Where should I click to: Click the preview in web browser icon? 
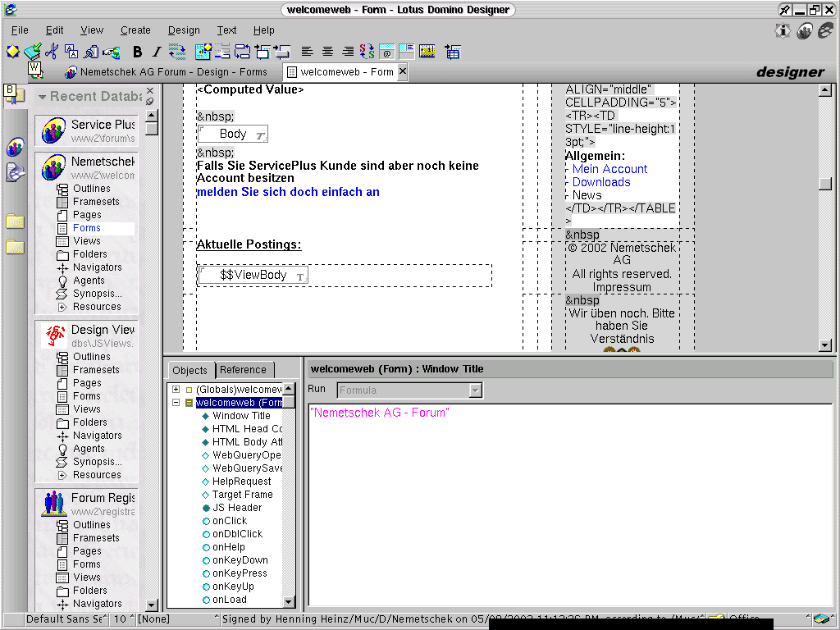coord(112,52)
